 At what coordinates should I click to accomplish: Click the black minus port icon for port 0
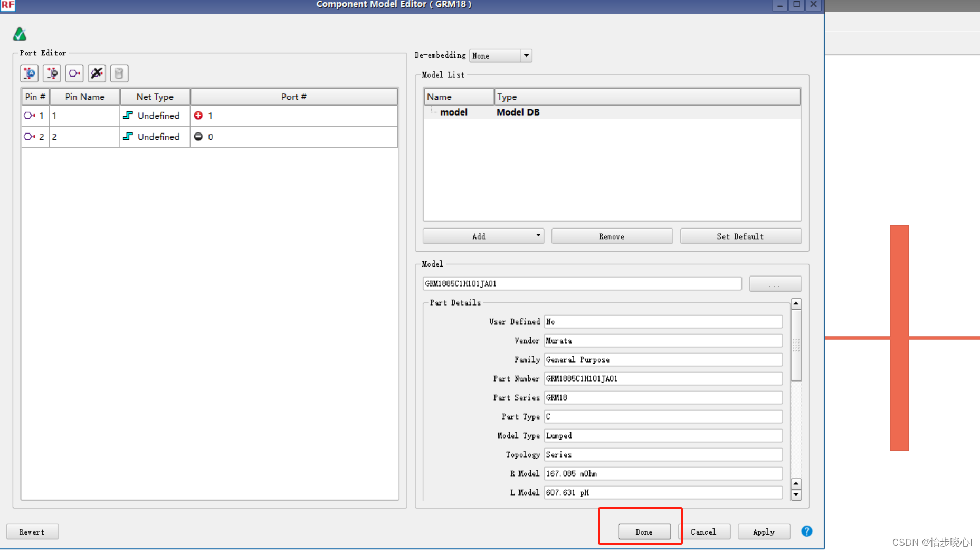[x=198, y=136]
